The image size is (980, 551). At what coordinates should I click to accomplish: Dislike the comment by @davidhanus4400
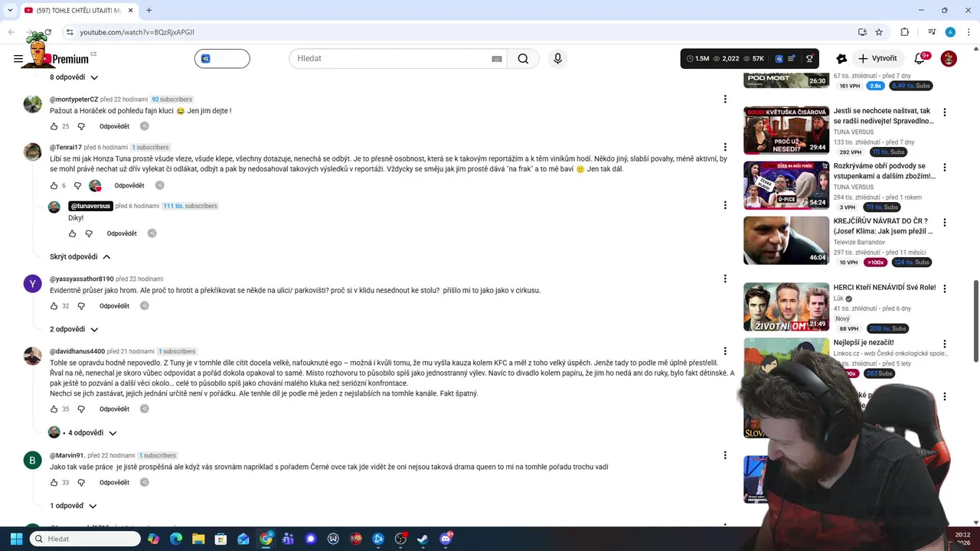[x=81, y=409]
